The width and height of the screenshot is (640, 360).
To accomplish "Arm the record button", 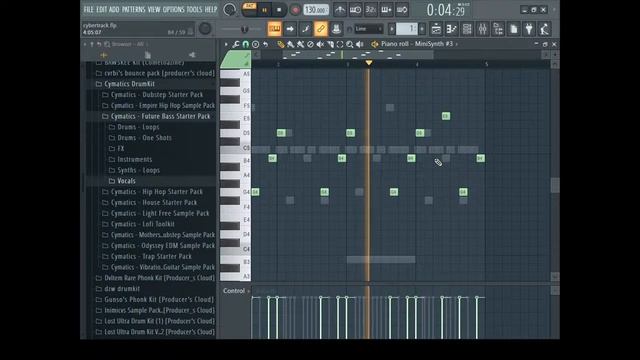I will 295,10.
